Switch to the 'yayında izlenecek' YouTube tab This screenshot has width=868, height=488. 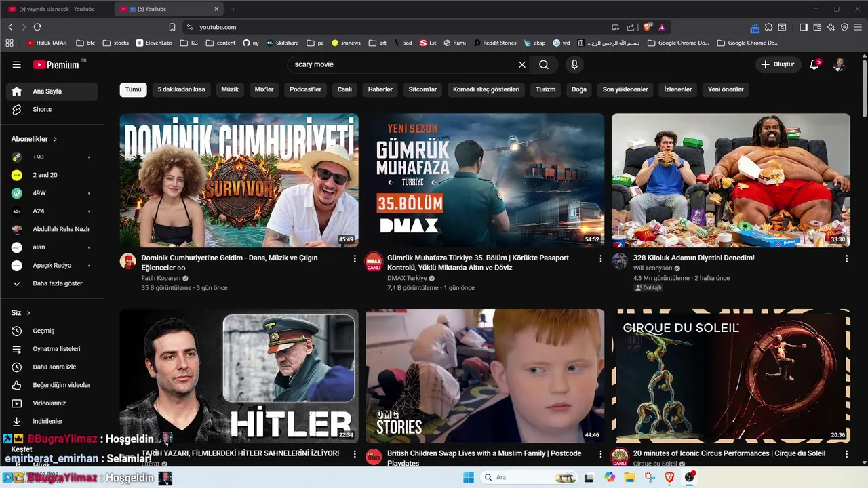coord(58,9)
